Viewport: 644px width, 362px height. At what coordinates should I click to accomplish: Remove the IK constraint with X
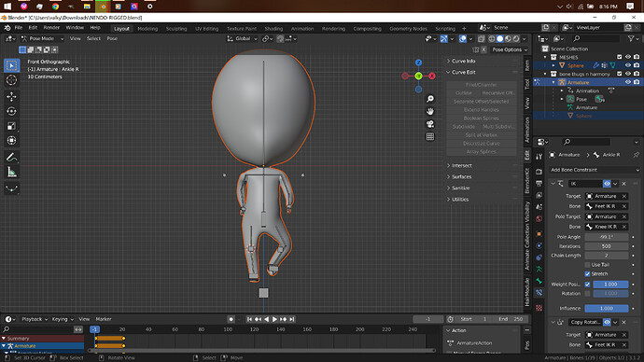click(x=623, y=184)
